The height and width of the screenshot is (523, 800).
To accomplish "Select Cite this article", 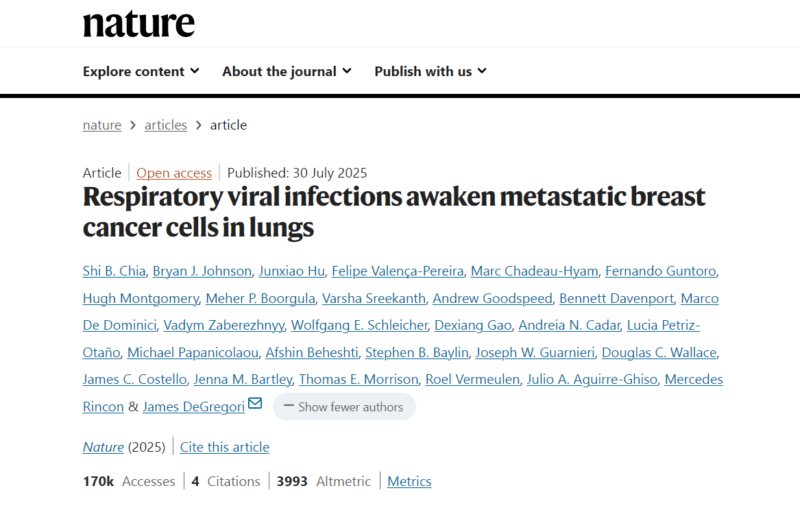I will point(224,447).
